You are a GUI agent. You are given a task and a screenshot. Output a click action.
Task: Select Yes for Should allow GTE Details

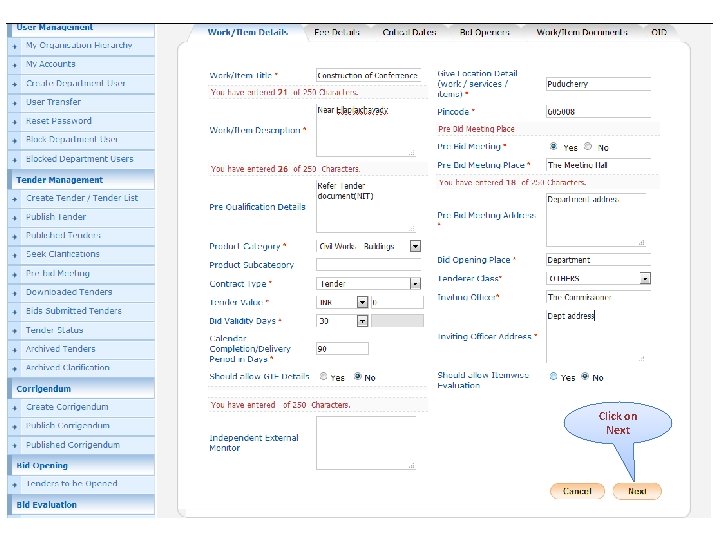(x=323, y=377)
